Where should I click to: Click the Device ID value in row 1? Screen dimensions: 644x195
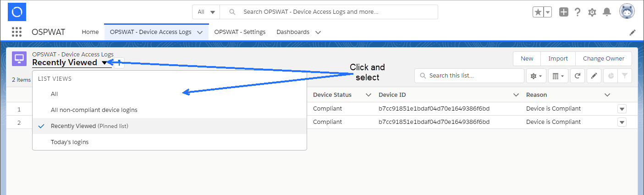coord(434,109)
